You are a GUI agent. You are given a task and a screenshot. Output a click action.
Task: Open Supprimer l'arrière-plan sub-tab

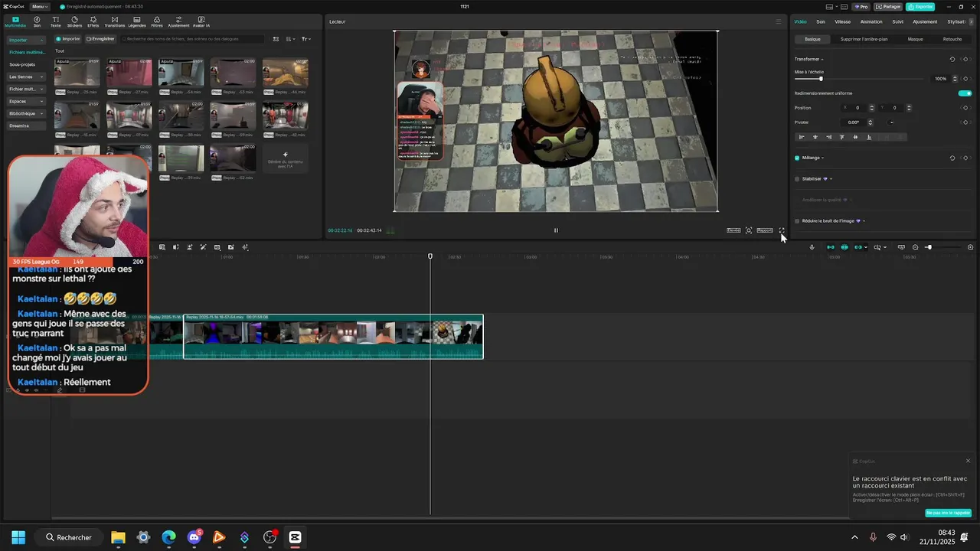click(x=864, y=39)
